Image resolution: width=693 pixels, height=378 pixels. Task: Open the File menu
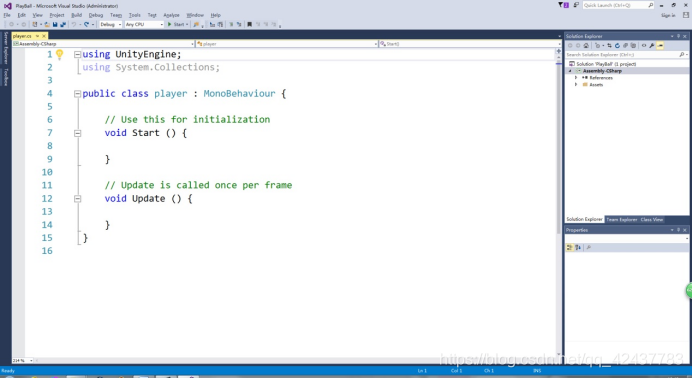coord(7,15)
